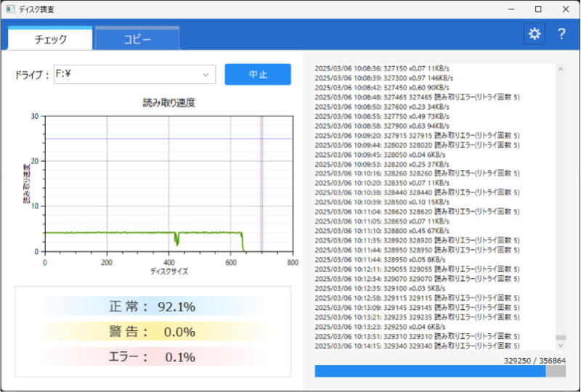Click the log scrollbar down arrow
Viewport: 581px width, 392px height.
point(561,346)
